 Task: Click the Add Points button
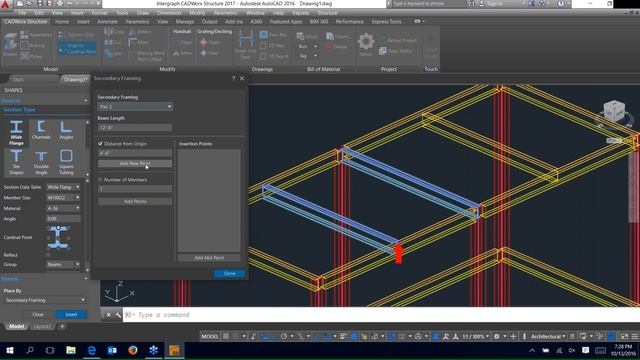click(x=135, y=202)
